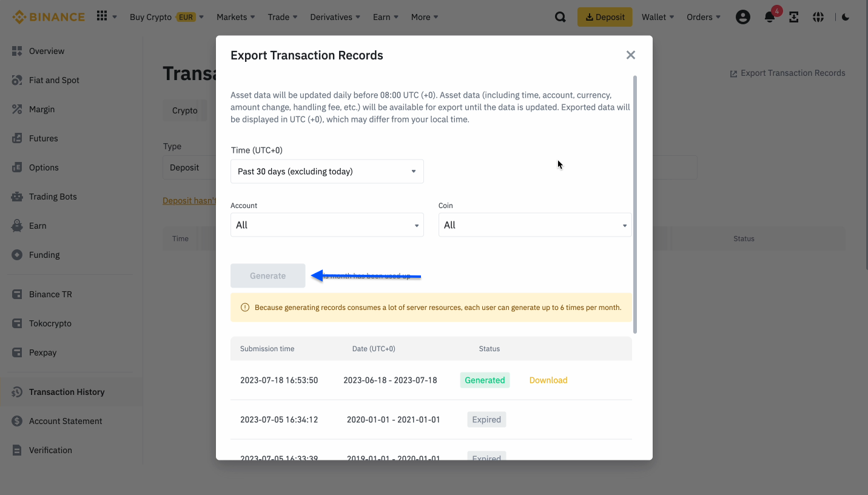Click the yellow Deposit button
This screenshot has width=868, height=495.
coord(605,17)
